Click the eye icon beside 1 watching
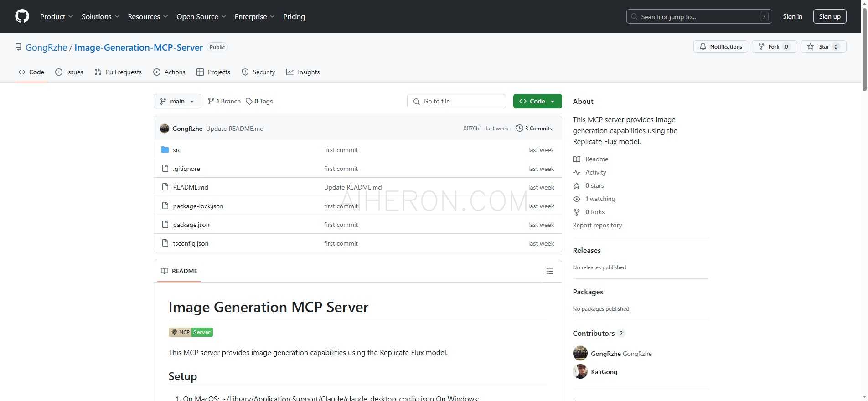This screenshot has width=868, height=401. (577, 199)
